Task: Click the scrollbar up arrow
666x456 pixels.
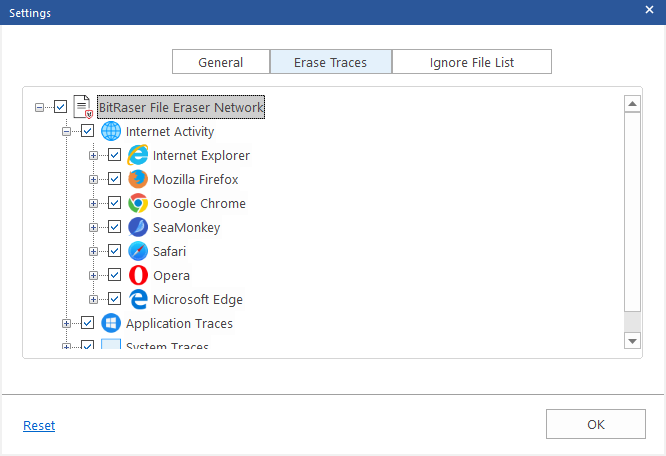Action: tap(632, 104)
